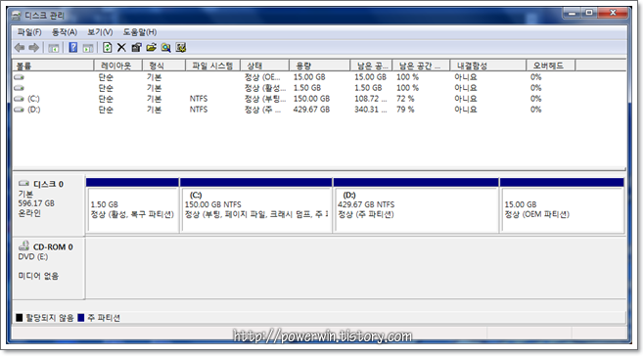Viewport: 644px width, 356px height.
Task: Click the 주 파티션 legend label
Action: [104, 318]
